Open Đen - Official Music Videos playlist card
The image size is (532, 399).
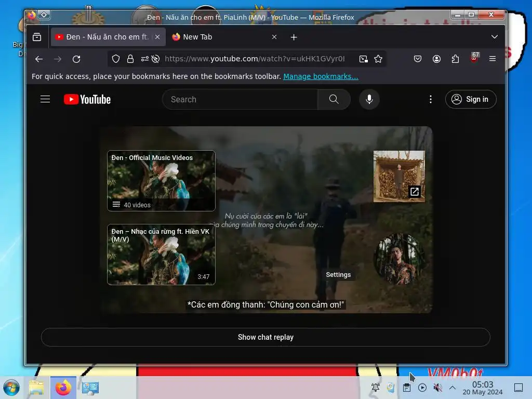click(x=161, y=181)
